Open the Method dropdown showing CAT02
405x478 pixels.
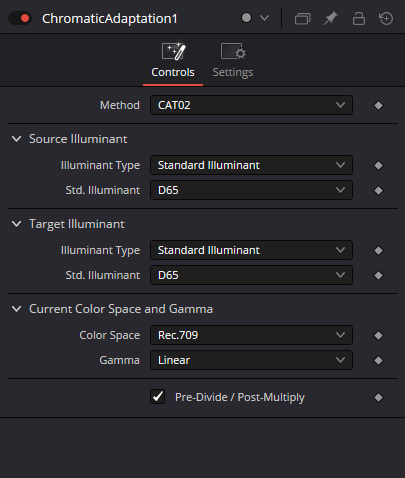(x=251, y=105)
